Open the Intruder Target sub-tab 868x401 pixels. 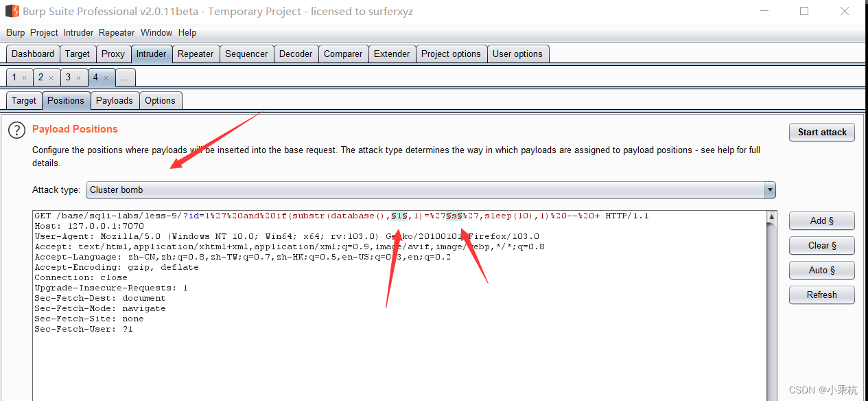click(24, 101)
